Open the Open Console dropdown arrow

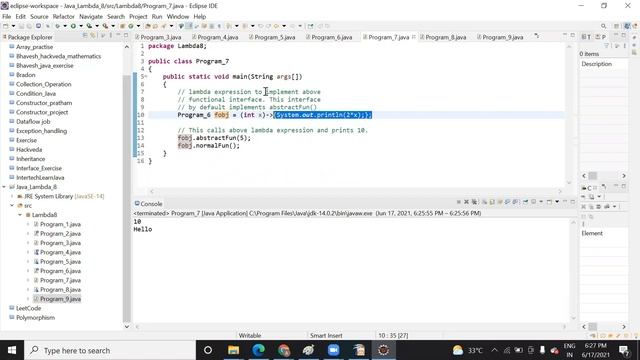pos(557,202)
